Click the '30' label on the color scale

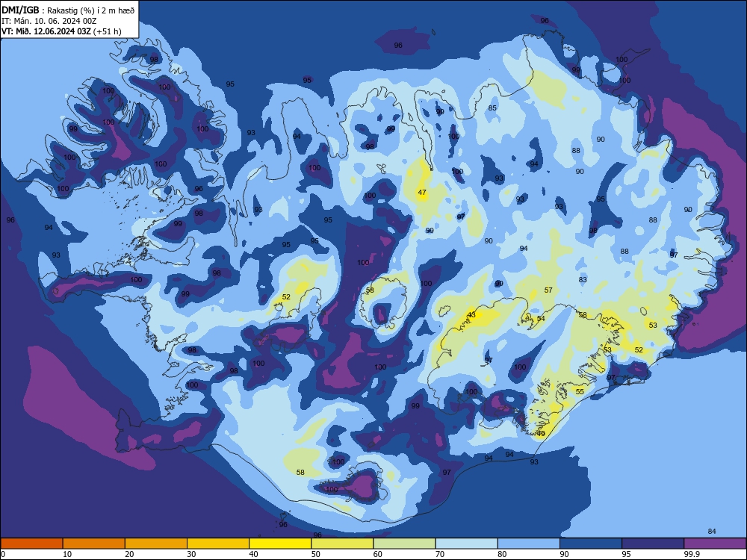(191, 554)
